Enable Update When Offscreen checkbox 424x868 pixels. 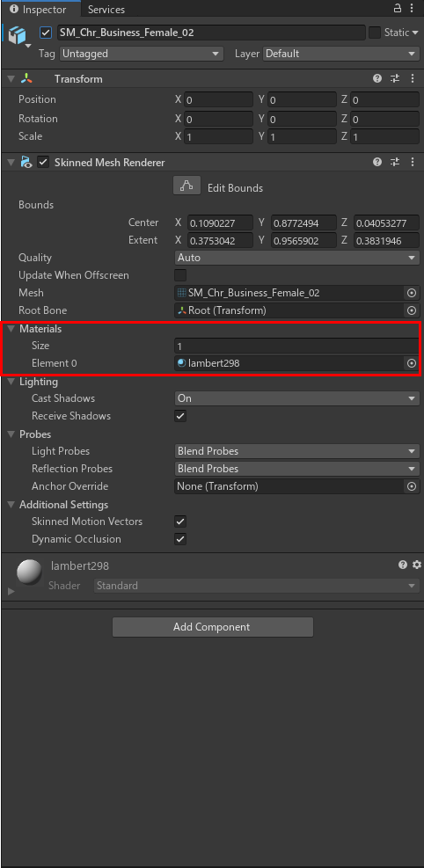click(180, 275)
